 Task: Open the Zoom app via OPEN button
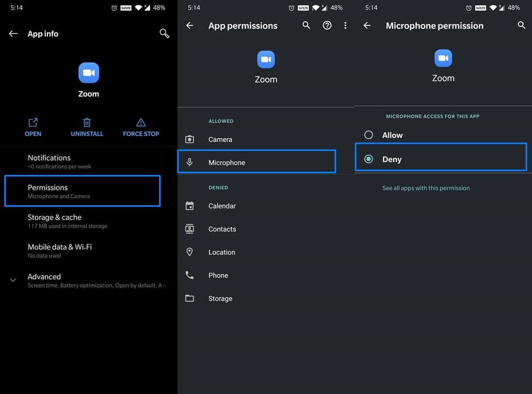point(33,128)
